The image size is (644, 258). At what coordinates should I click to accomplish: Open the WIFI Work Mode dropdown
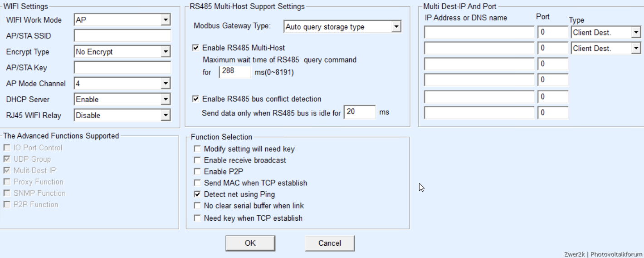[x=166, y=20]
